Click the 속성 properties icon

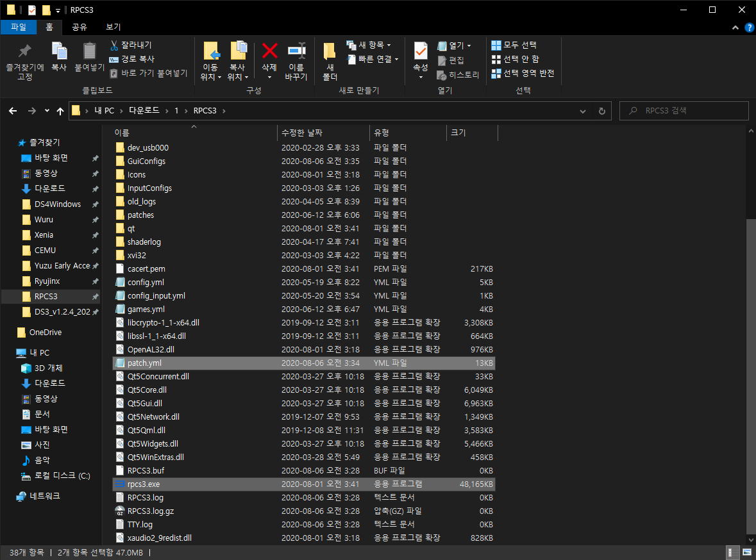[x=421, y=51]
